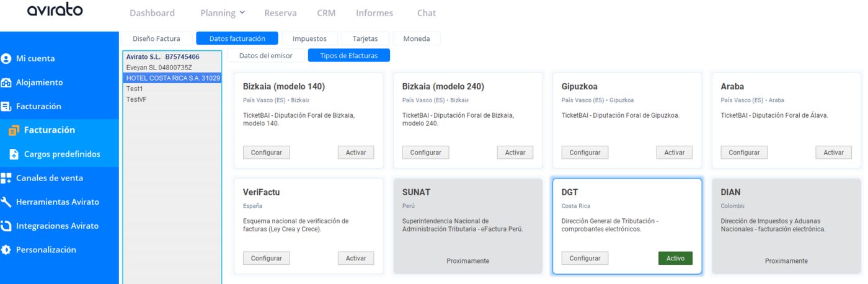Select HOTEL COSTA RICA S.A. entry
The image size is (868, 284).
[172, 78]
